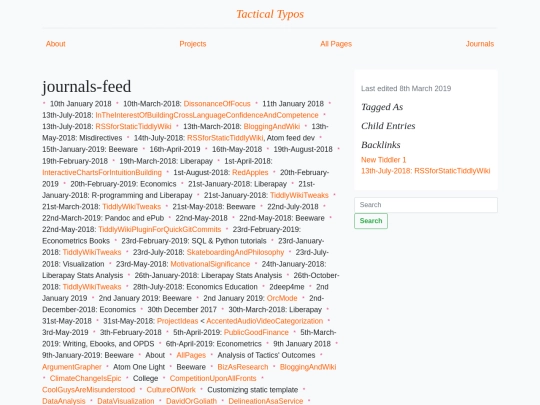The width and height of the screenshot is (540, 405).
Task: Open the DavidOrGoliath link
Action: pyautogui.click(x=191, y=401)
